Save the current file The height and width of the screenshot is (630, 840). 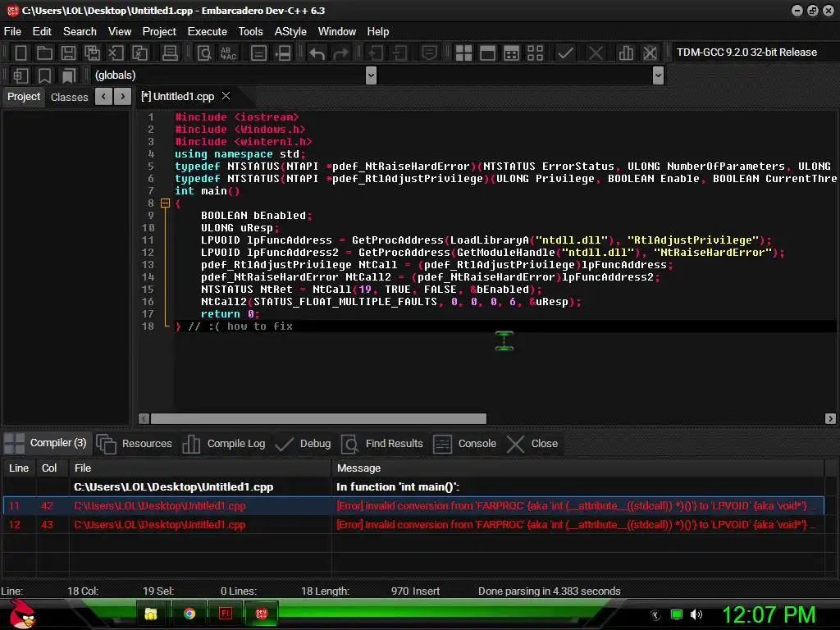point(68,53)
